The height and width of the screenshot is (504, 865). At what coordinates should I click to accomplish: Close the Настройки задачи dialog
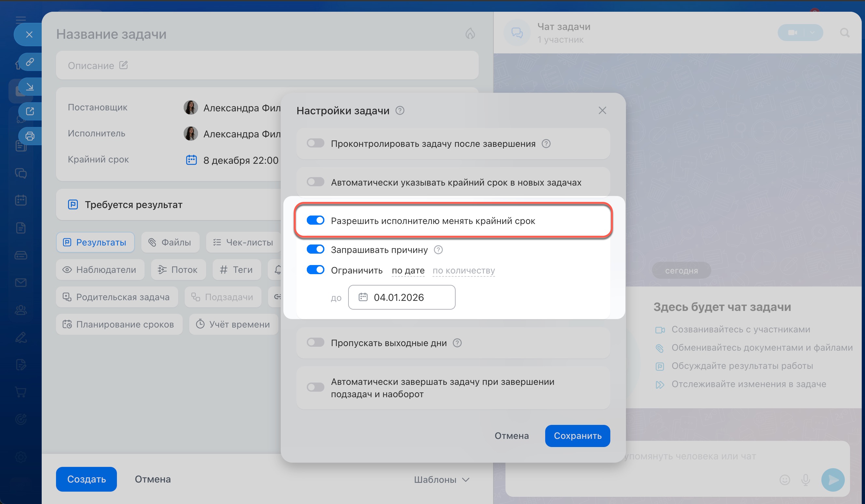click(x=602, y=110)
